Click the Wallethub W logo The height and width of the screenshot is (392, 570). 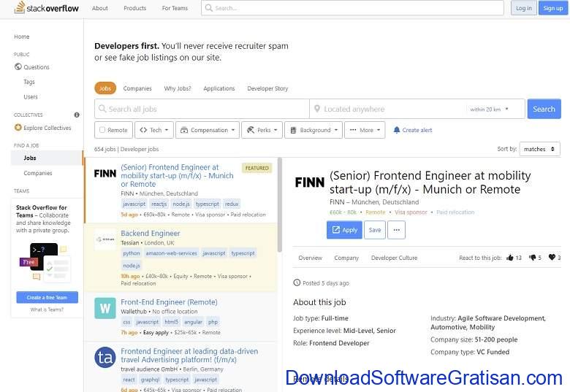click(x=105, y=308)
